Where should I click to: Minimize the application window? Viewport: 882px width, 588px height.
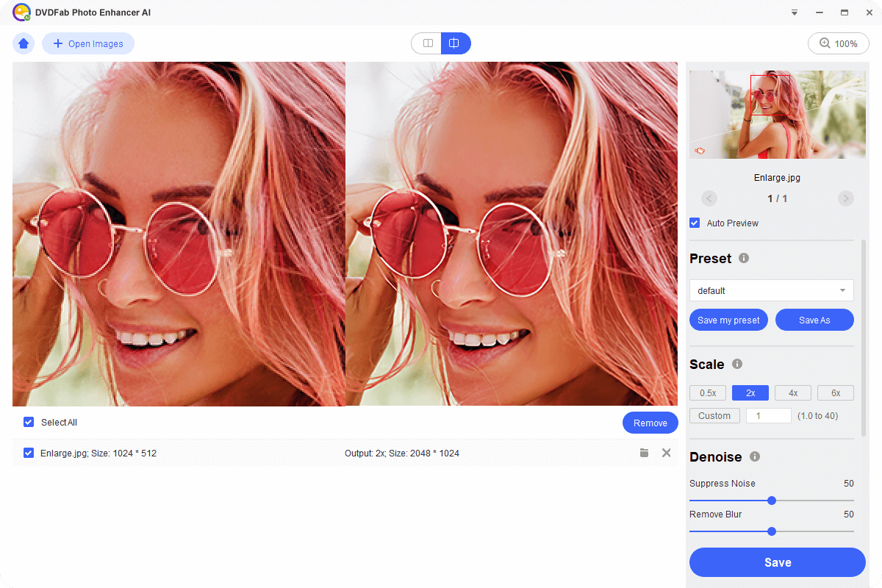coord(819,12)
